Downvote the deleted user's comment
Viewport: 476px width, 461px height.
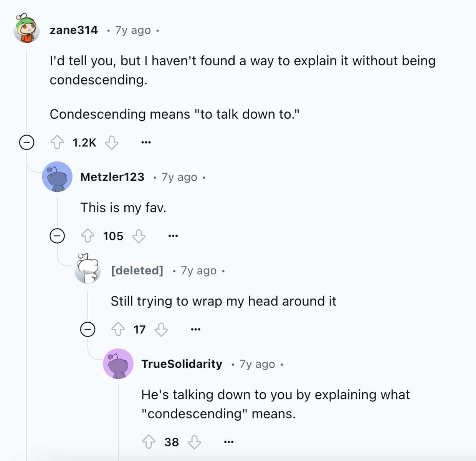coord(161,329)
